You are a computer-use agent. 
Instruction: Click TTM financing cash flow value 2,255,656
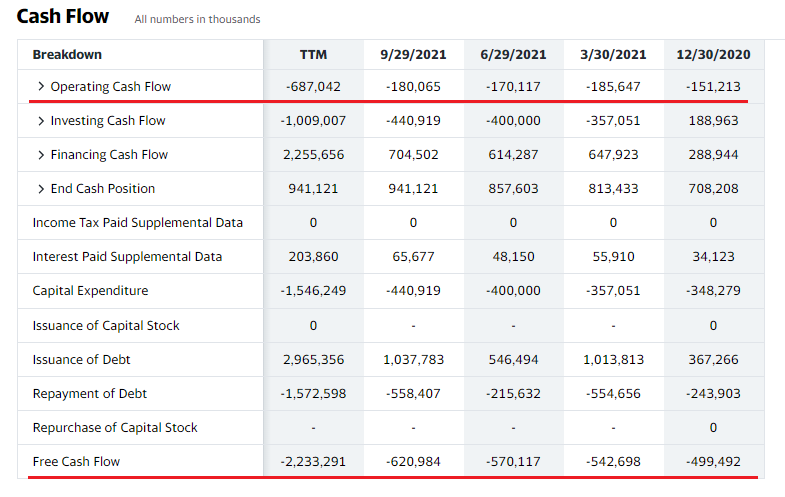click(313, 155)
